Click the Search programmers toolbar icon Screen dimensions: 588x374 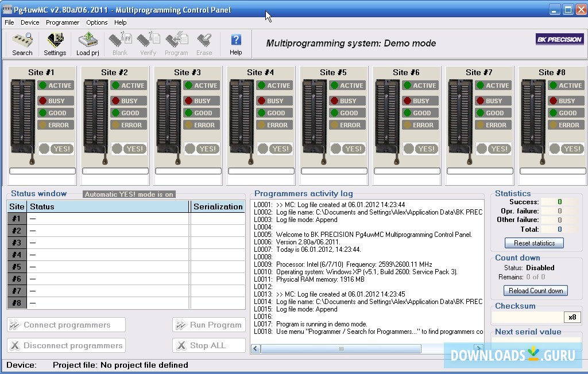22,44
